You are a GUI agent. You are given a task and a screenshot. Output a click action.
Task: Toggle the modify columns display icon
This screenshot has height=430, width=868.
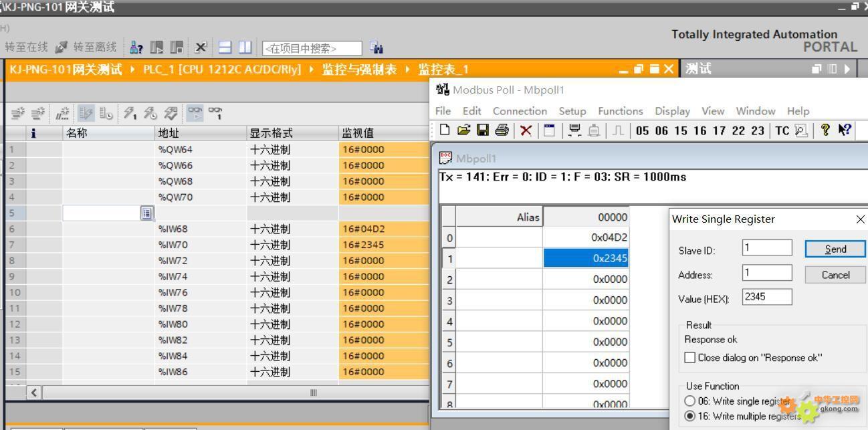coord(86,113)
